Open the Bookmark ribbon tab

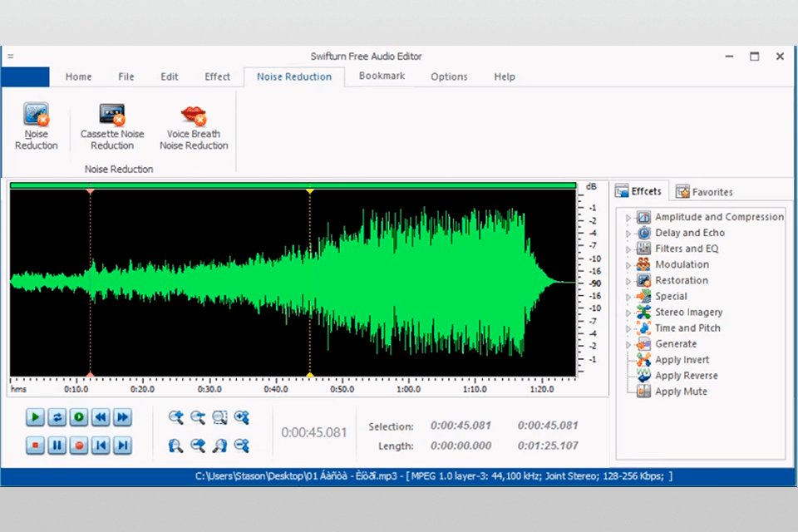(382, 76)
